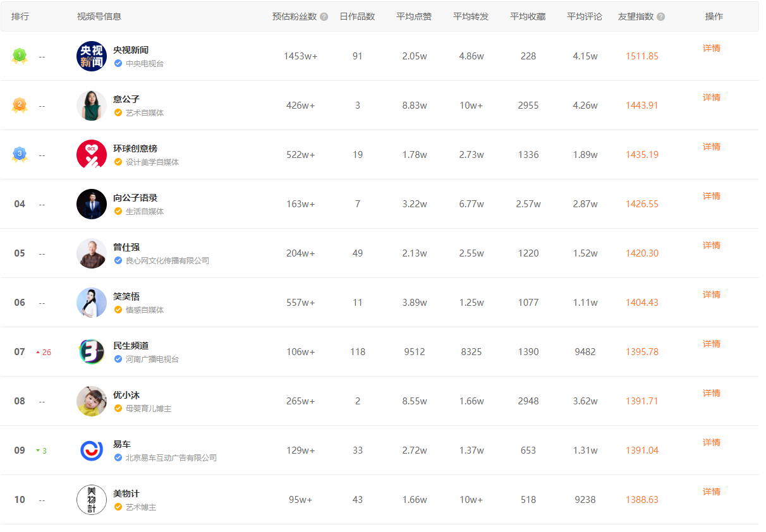Click verified badge under 央视新闻
Viewport: 766px width, 532px height.
pos(118,63)
